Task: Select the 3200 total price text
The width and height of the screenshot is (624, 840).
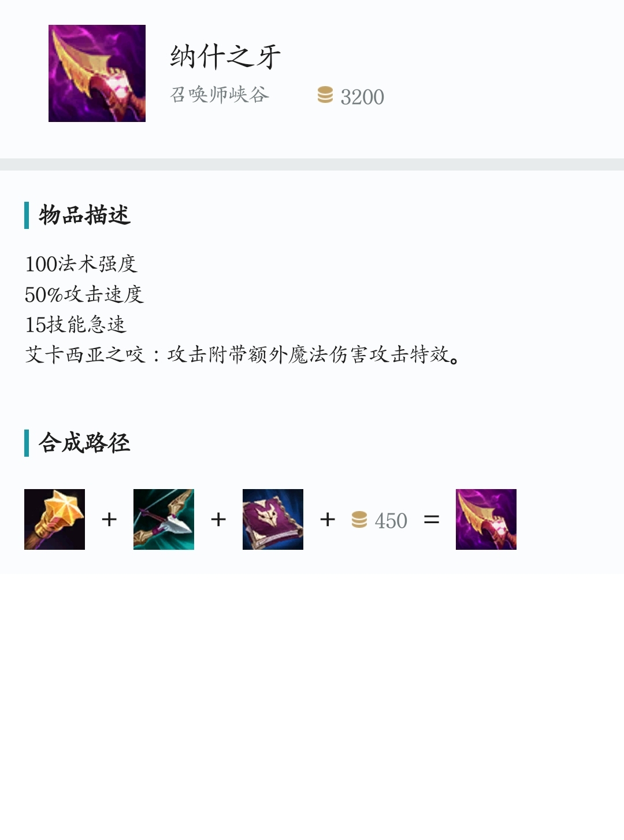Action: 362,97
